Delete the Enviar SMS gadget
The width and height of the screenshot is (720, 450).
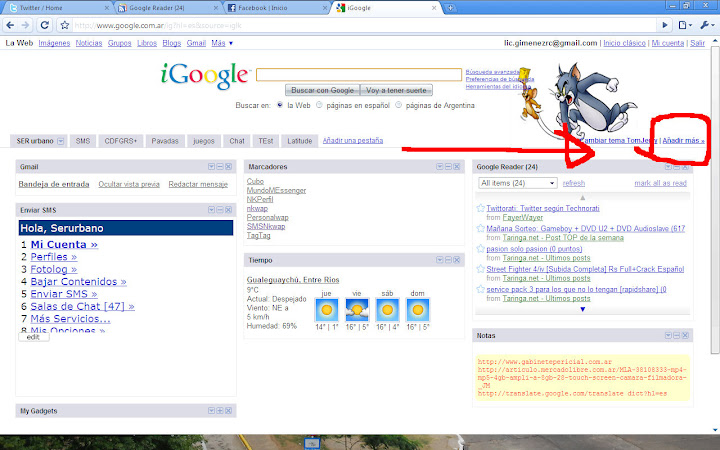(x=228, y=210)
